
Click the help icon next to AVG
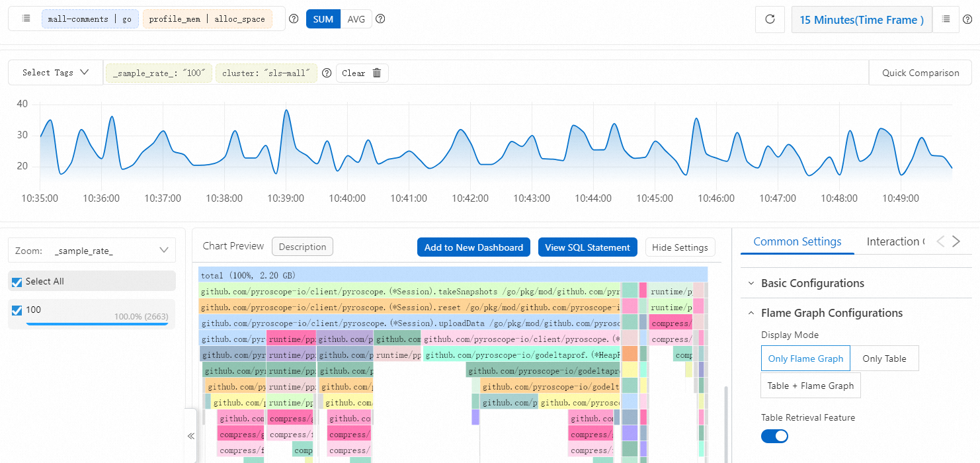click(x=380, y=19)
